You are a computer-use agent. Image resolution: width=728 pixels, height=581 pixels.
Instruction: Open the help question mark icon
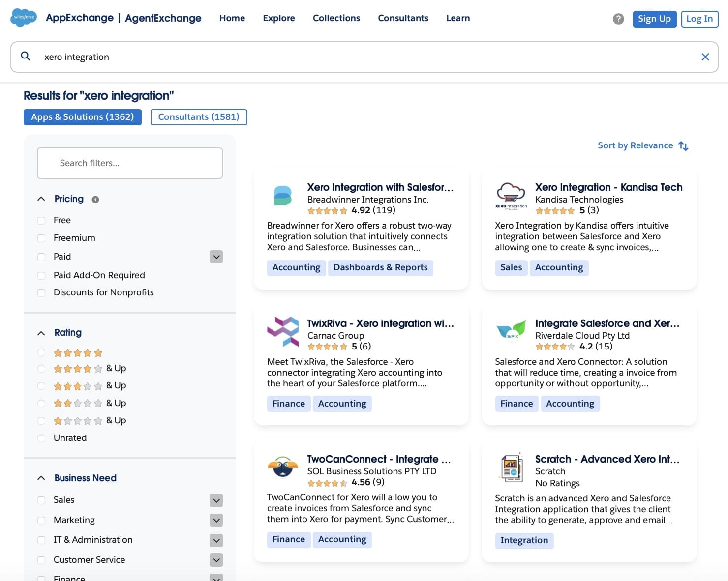click(x=618, y=19)
